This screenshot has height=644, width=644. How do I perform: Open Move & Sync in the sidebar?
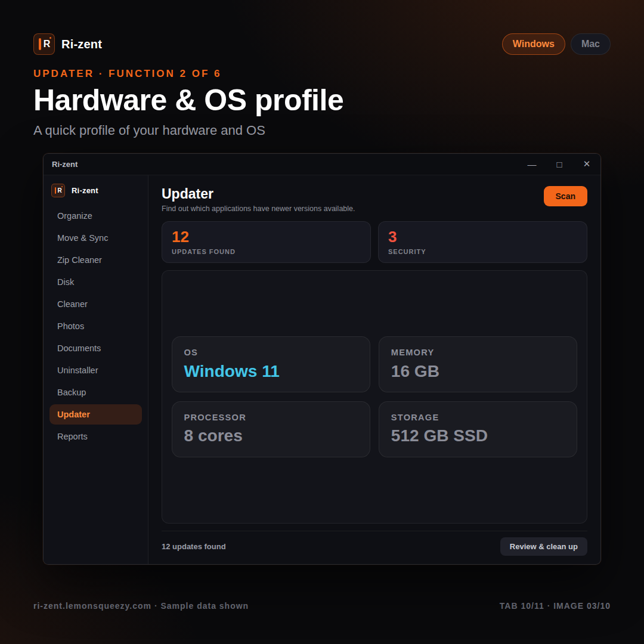(x=95, y=238)
